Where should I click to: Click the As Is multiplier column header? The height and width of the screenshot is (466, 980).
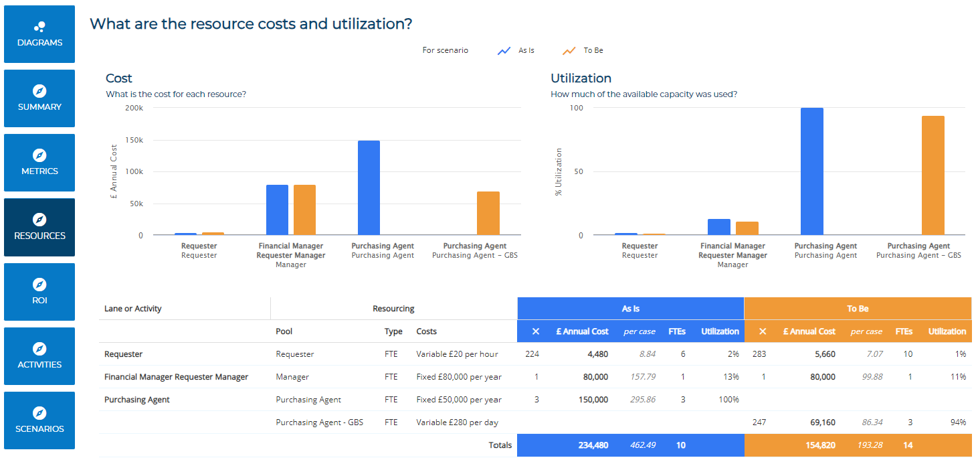535,331
